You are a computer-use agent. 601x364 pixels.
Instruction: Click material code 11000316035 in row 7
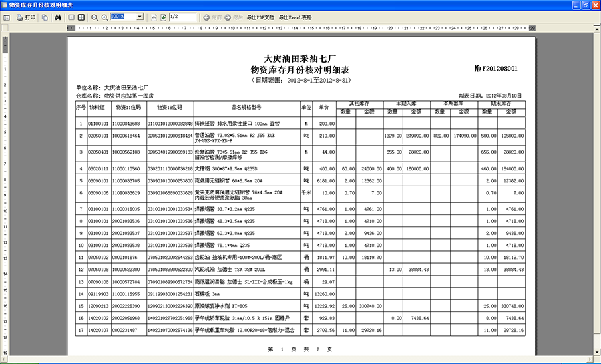click(126, 209)
